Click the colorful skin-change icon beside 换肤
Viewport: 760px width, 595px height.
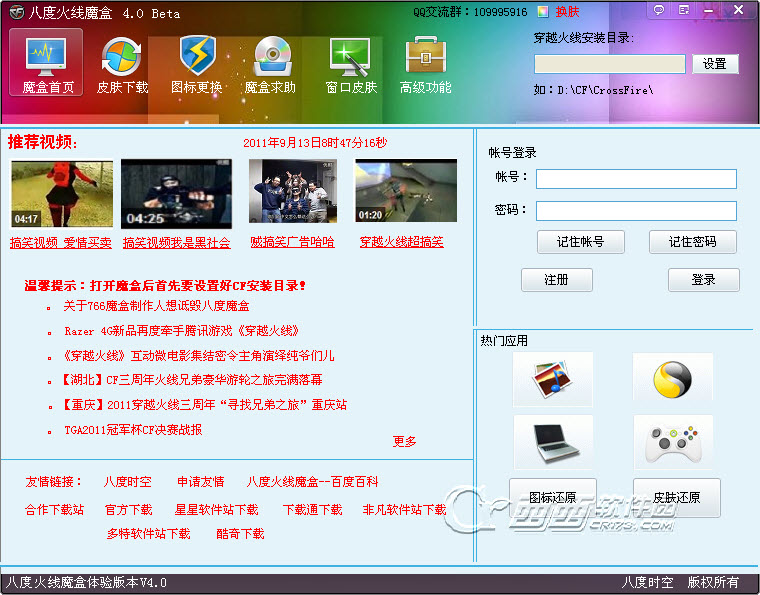coord(542,12)
